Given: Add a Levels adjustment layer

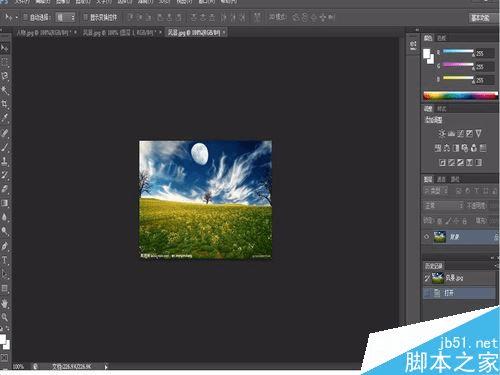Looking at the screenshot, I should pos(451,134).
